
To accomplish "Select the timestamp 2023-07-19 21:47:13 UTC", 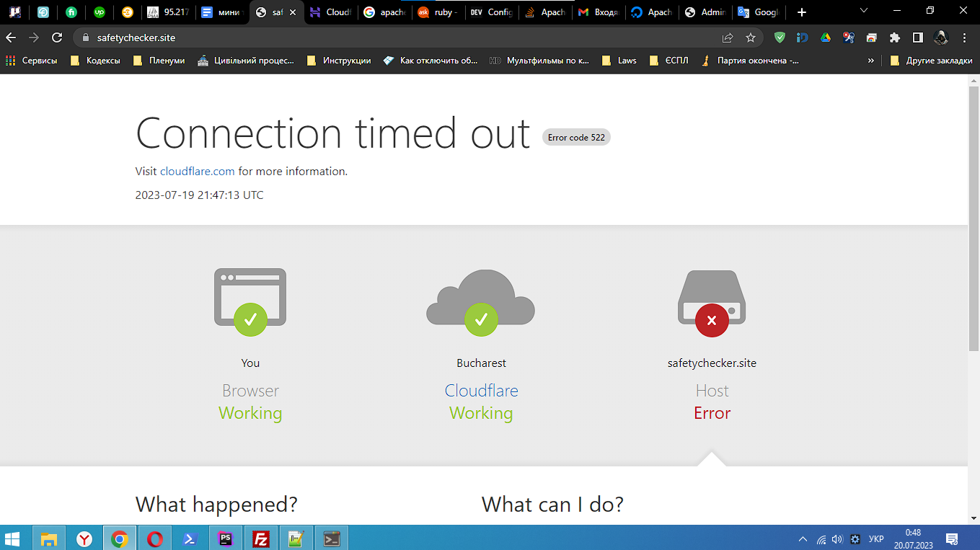I will pos(200,195).
